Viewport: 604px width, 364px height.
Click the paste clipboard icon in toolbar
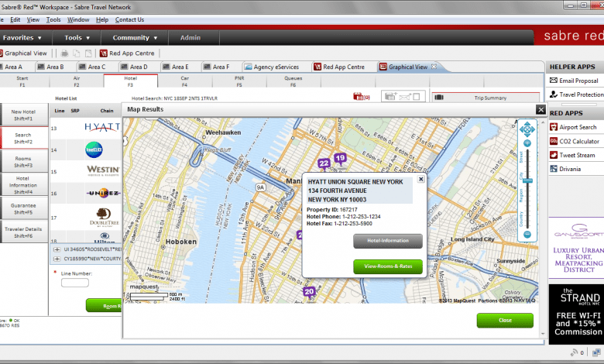(88, 53)
